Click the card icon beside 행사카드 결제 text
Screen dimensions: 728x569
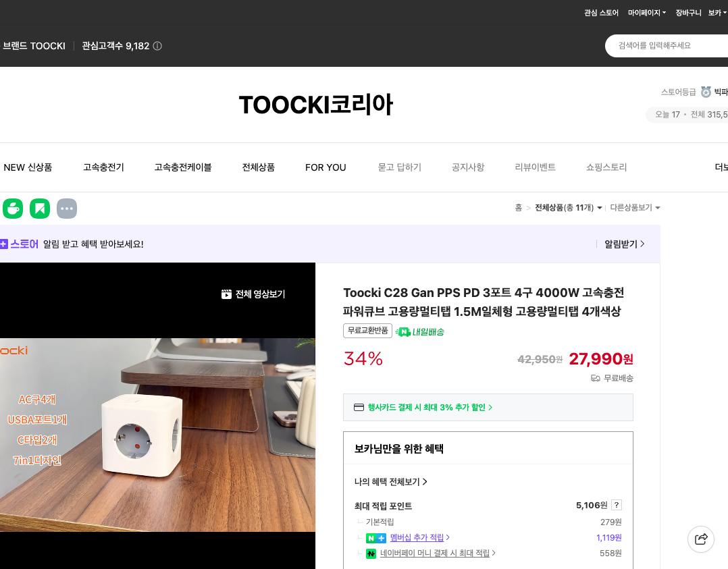359,407
